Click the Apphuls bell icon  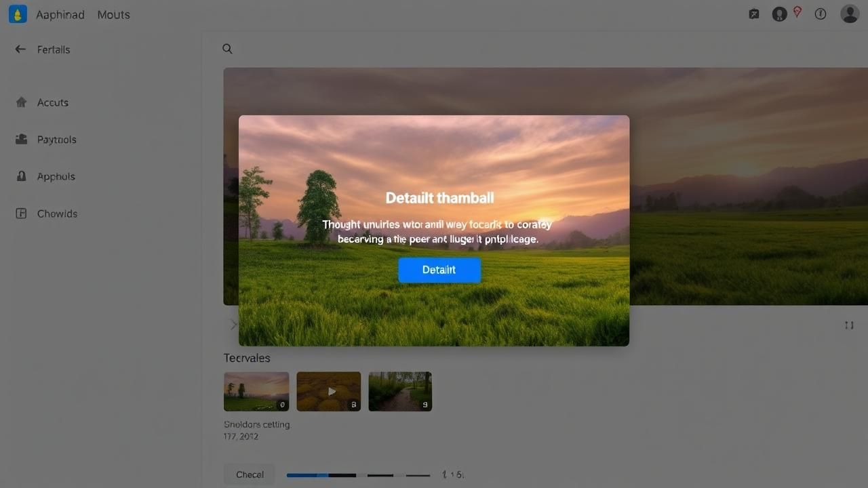click(x=22, y=176)
